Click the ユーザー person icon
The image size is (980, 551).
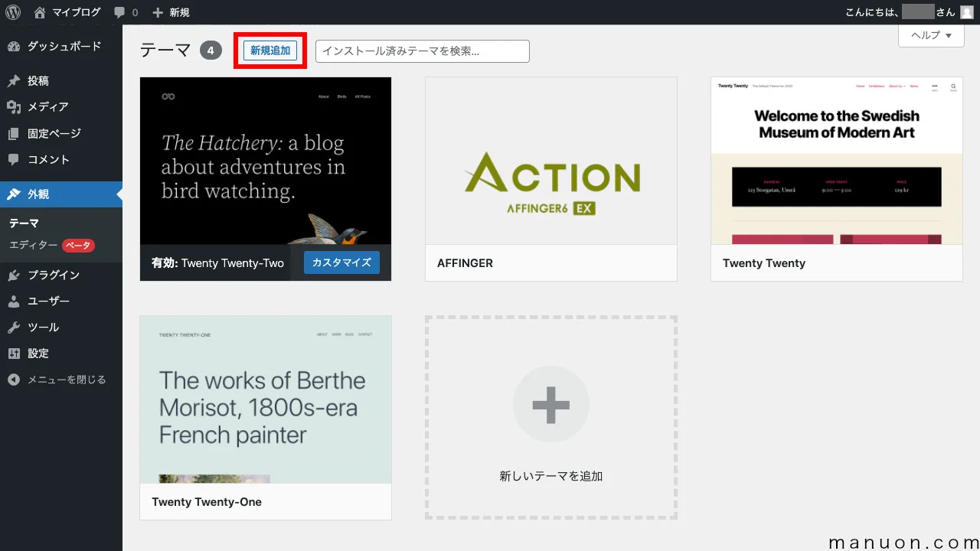14,302
